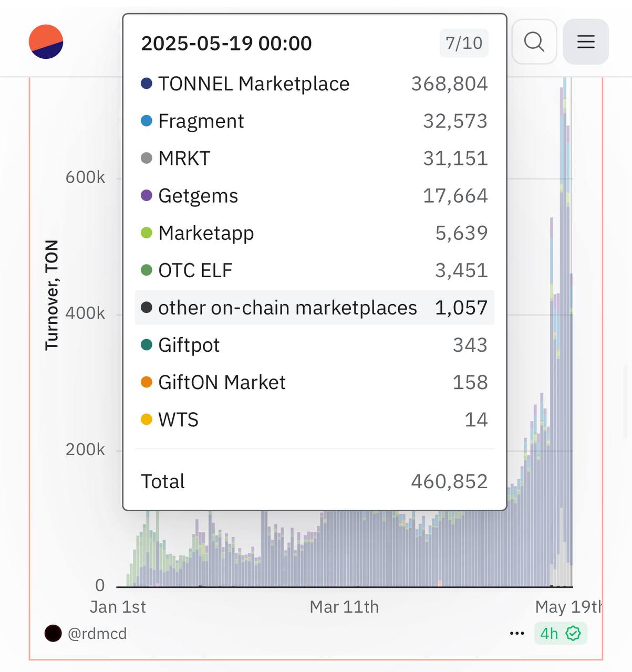Click the Giftpot value 343
Screen dimensions: 632x672
pyautogui.click(x=470, y=345)
